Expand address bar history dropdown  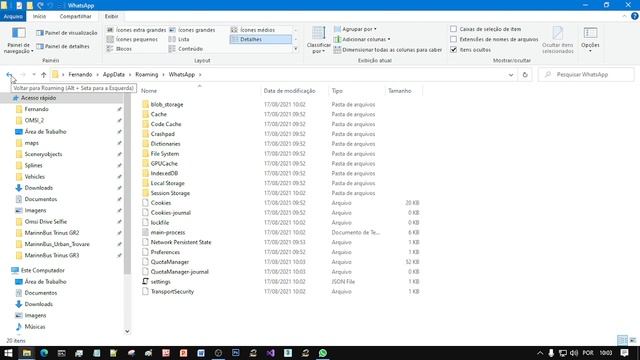coord(511,75)
